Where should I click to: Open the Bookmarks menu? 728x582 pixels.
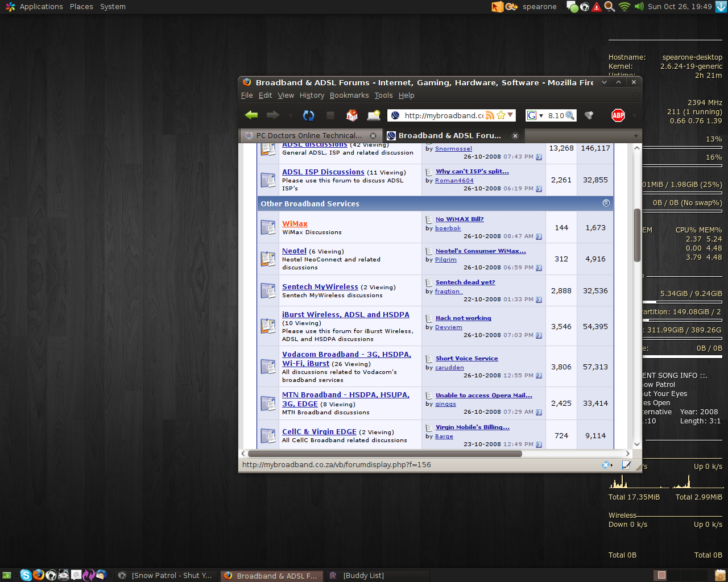point(349,95)
